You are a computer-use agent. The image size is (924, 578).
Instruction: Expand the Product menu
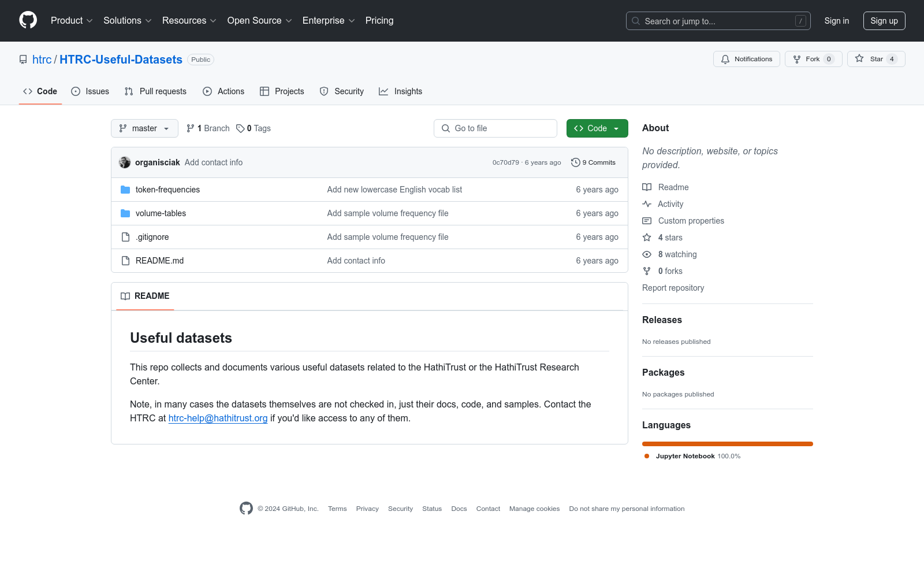click(x=72, y=20)
